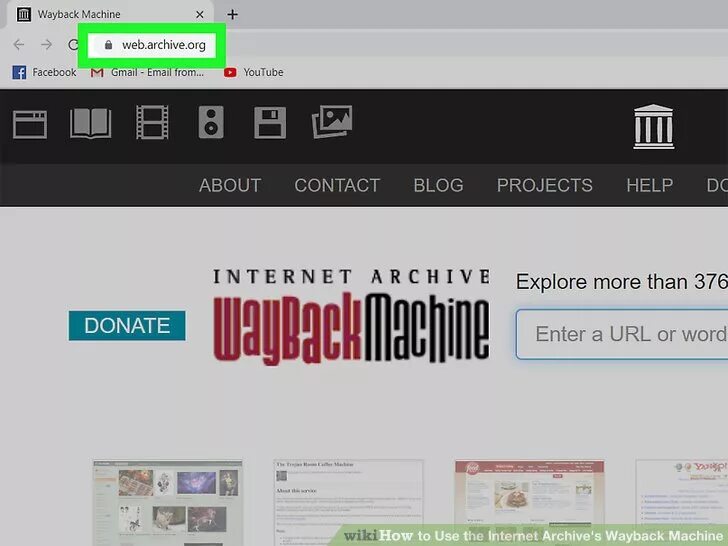
Task: Open the Images pictures icon
Action: pyautogui.click(x=332, y=122)
